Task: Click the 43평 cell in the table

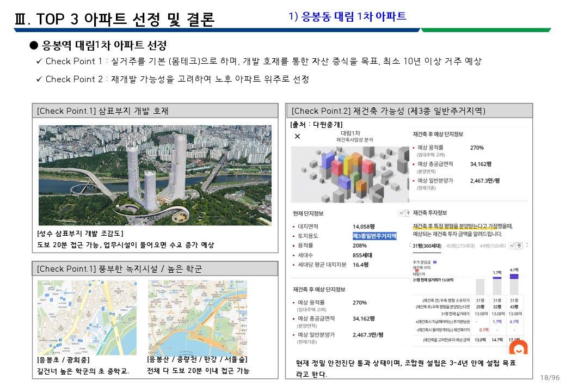Action: pyautogui.click(x=514, y=307)
